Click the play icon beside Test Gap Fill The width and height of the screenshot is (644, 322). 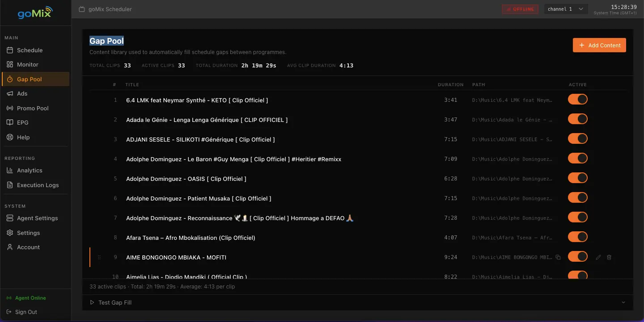click(92, 302)
